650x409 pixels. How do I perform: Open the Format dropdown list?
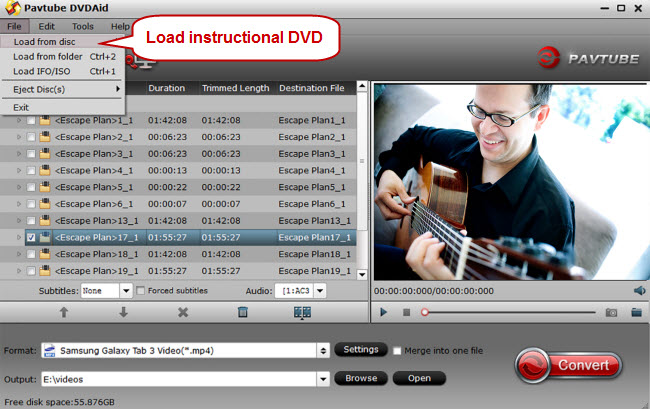[x=323, y=351]
